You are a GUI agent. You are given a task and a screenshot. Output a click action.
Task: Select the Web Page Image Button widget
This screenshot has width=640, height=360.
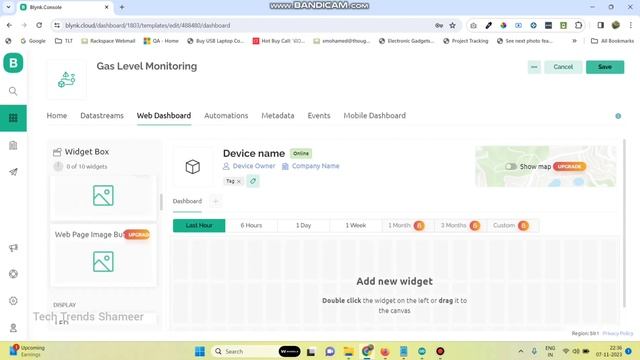click(103, 255)
